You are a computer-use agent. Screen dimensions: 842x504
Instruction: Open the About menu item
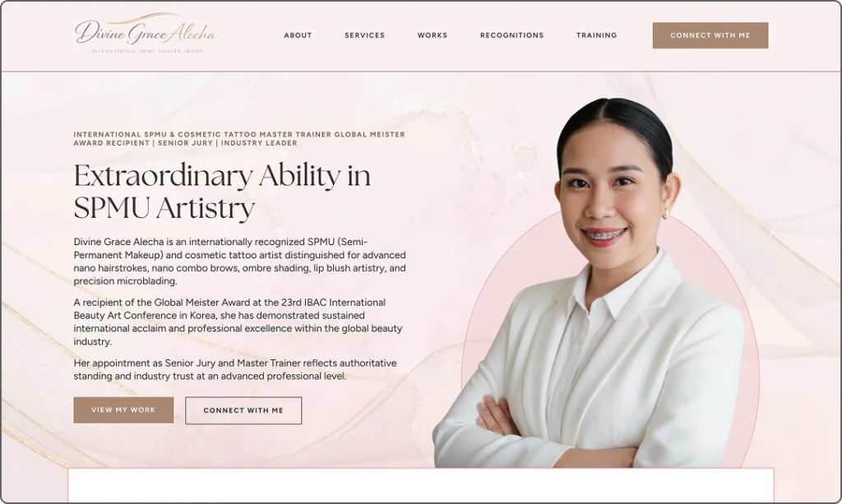(x=298, y=35)
